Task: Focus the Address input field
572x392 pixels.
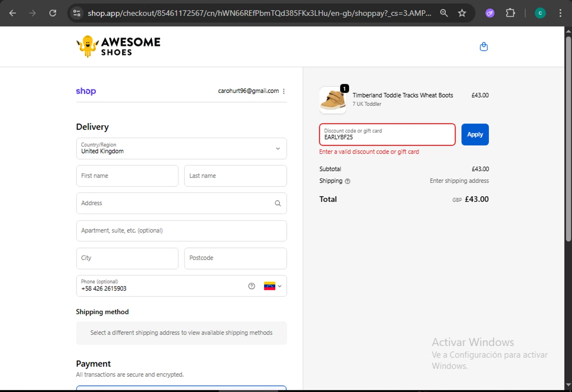Action: tap(182, 203)
